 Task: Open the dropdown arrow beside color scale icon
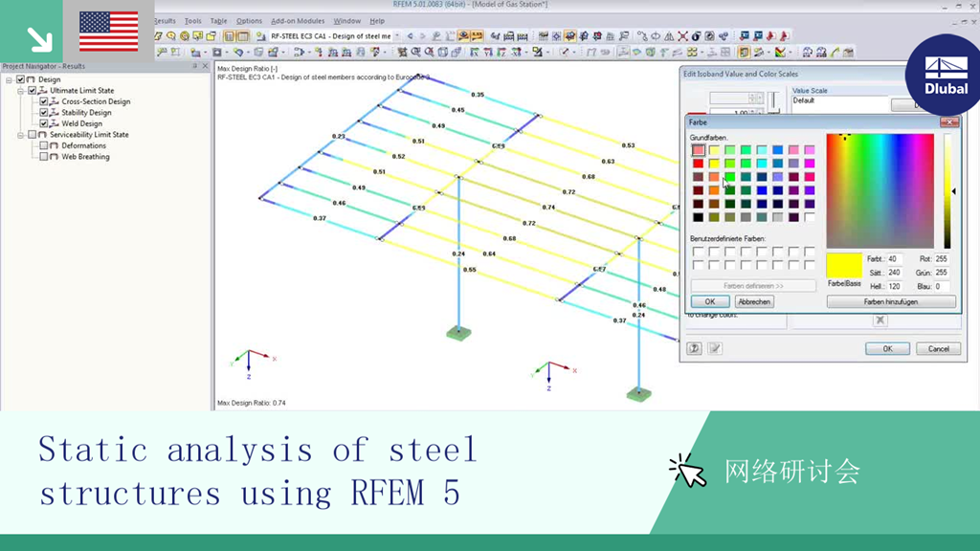tap(791, 53)
